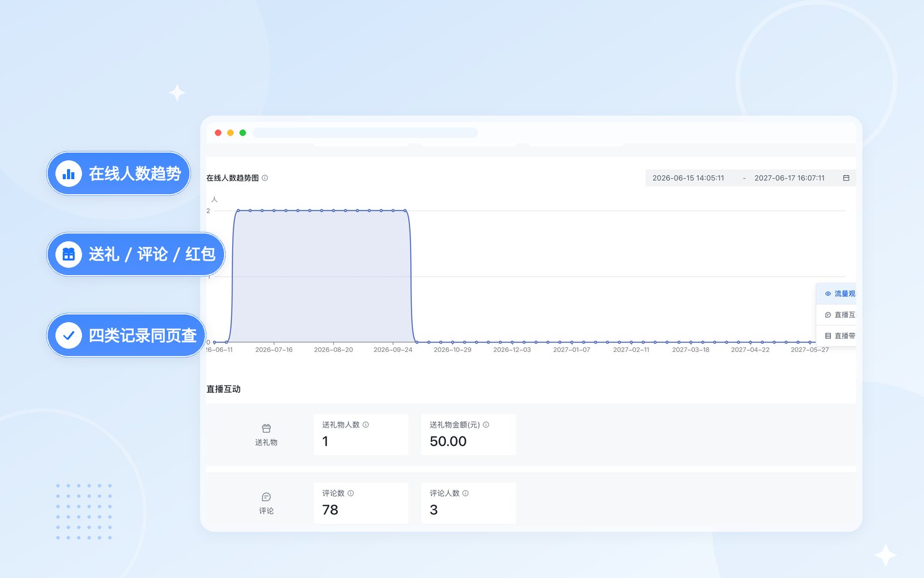This screenshot has width=924, height=578.
Task: Click the browser address bar
Action: [x=365, y=133]
